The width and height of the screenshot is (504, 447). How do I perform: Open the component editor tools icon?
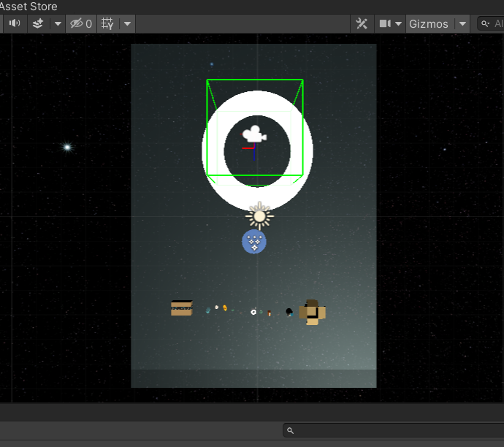click(362, 23)
